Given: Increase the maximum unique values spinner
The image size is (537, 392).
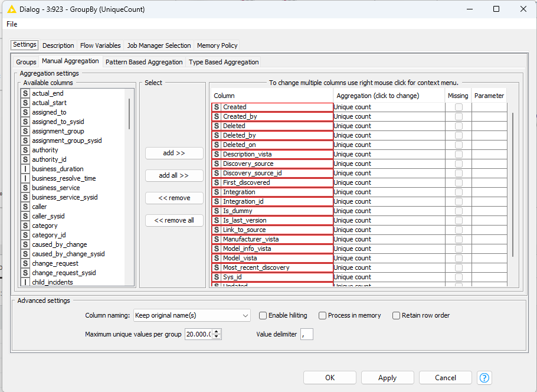Looking at the screenshot, I should pyautogui.click(x=217, y=331).
